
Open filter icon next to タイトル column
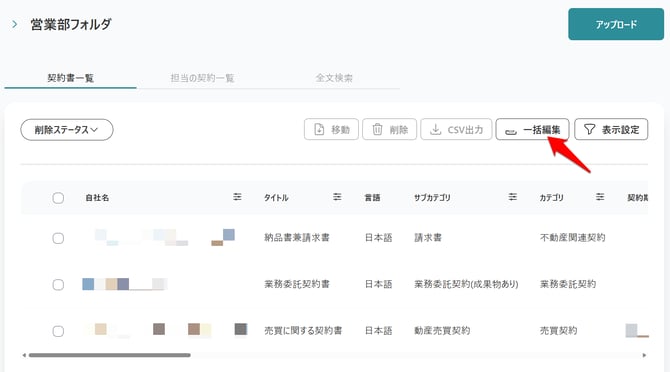pyautogui.click(x=337, y=197)
